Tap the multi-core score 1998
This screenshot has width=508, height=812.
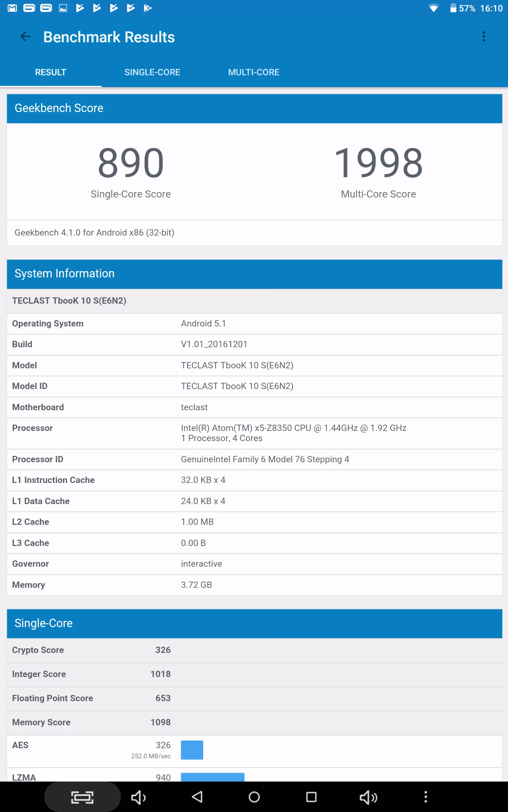[378, 163]
